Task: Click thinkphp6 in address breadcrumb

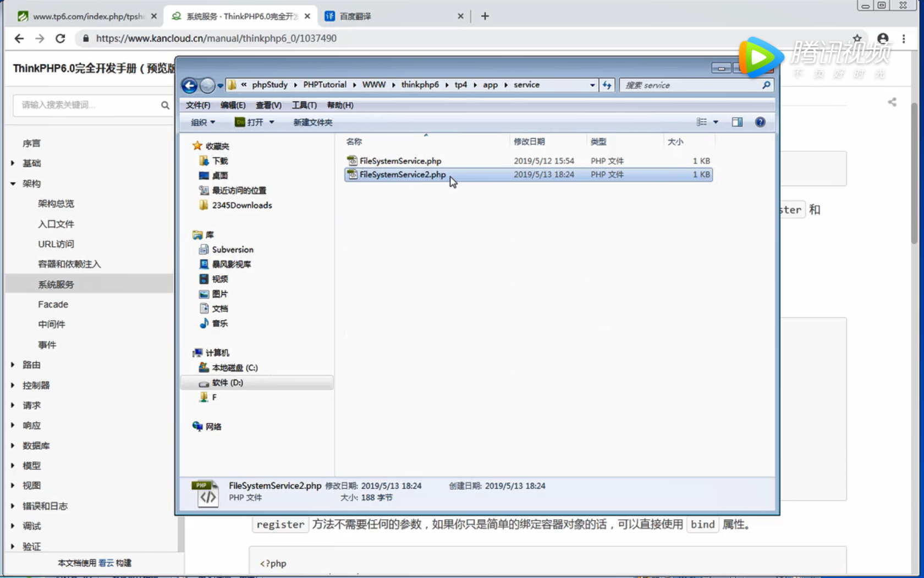Action: coord(420,85)
